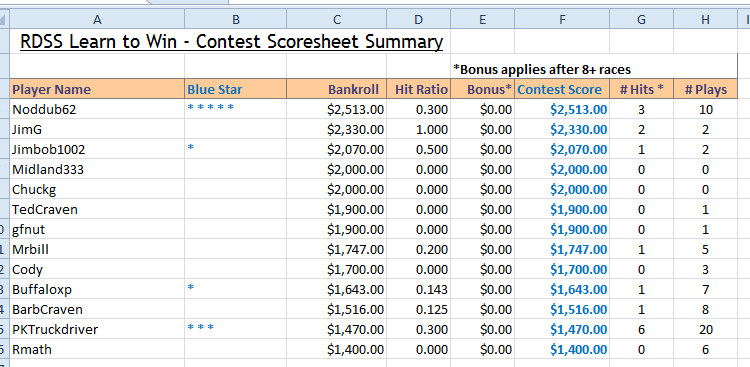Viewport: 750px width, 367px height.
Task: Select the TedCraven name cell
Action: click(x=97, y=210)
